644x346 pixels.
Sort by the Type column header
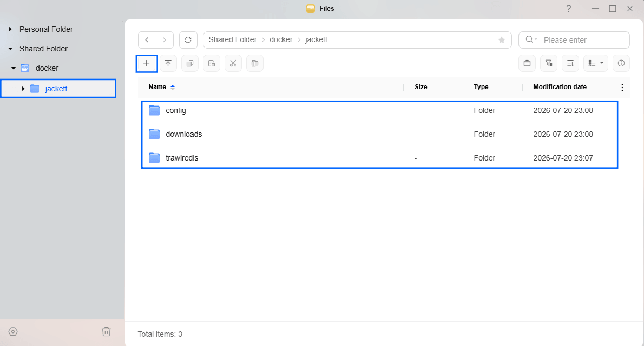(481, 87)
